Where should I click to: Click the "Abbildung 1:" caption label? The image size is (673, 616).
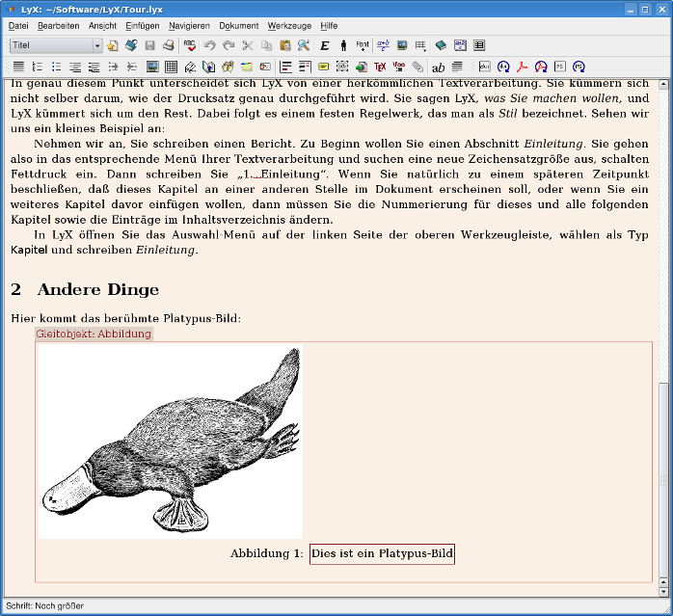[x=267, y=553]
